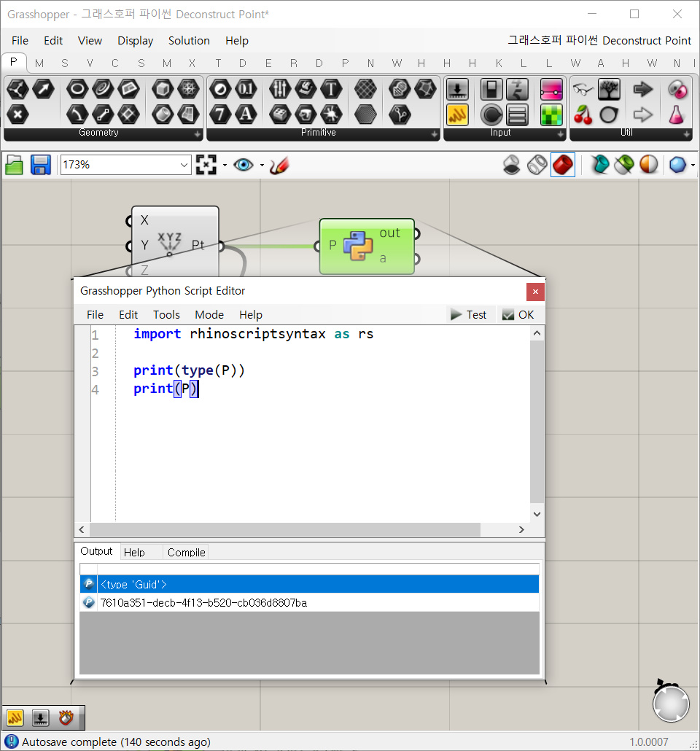Click the sketch pencil icon
Screen dimensions: 700x751
coord(279,166)
